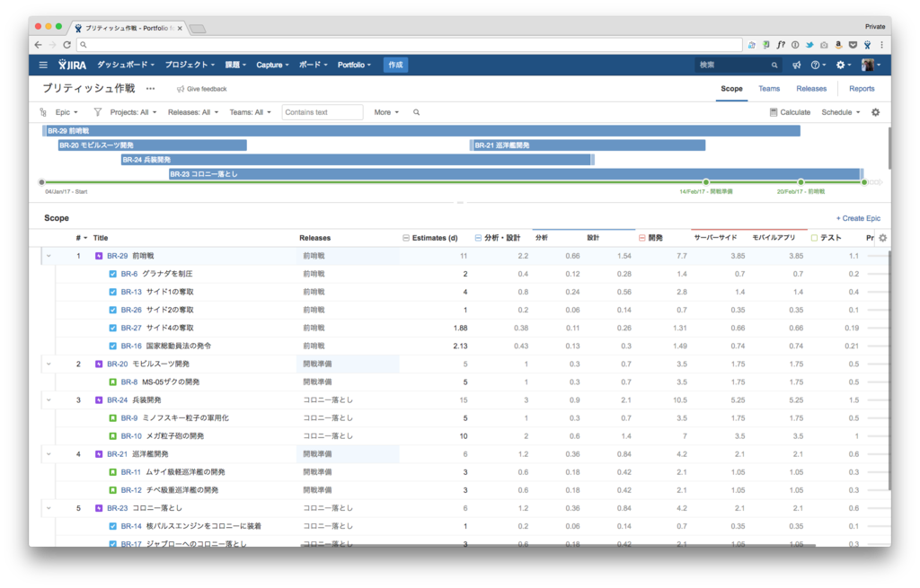Open Chrome three-dot menu
920x588 pixels.
click(881, 45)
